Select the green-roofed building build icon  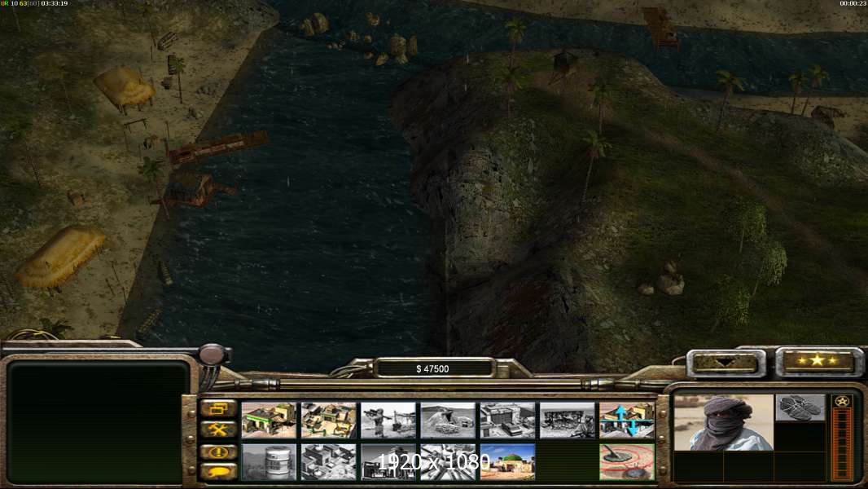pos(269,421)
